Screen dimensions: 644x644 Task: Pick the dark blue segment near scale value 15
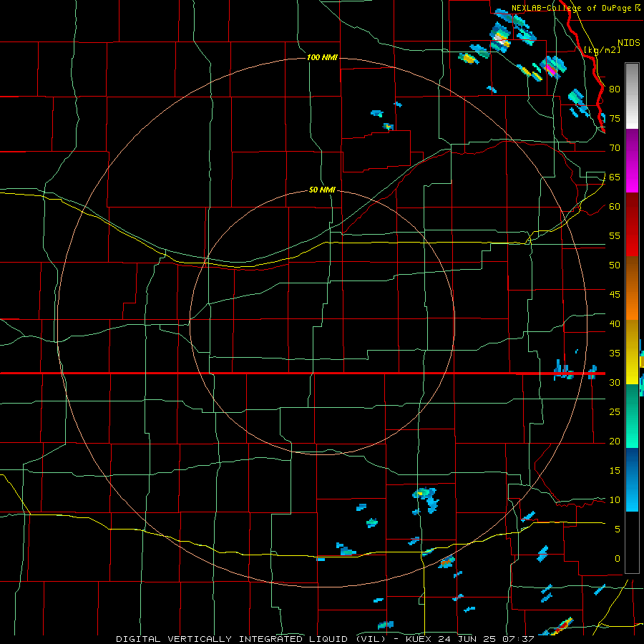point(632,458)
